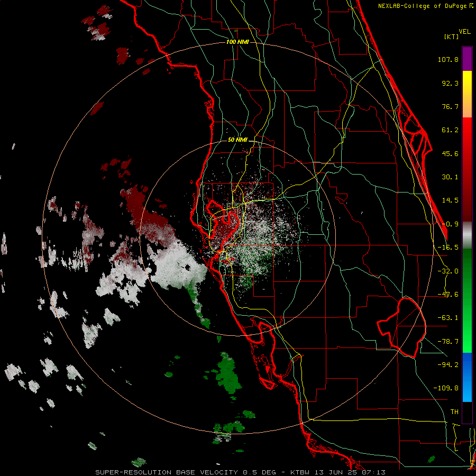Click the VEL legend title
476x476 pixels.
[x=465, y=32]
